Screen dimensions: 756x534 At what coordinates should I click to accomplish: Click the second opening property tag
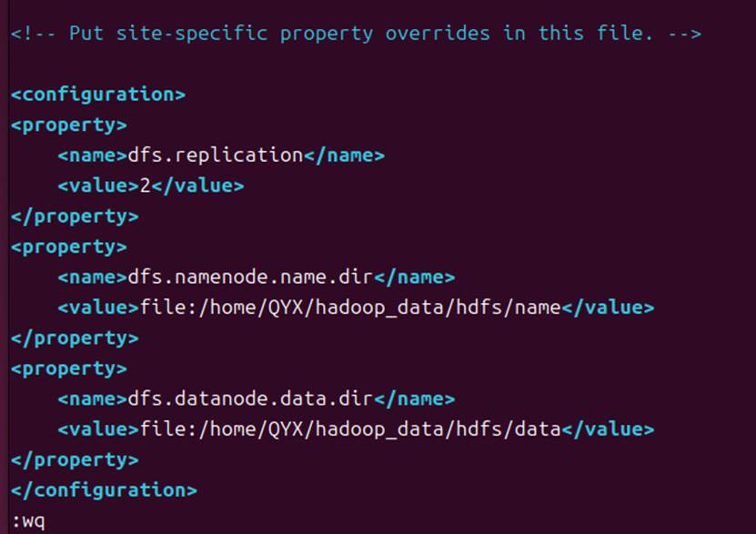coord(69,247)
